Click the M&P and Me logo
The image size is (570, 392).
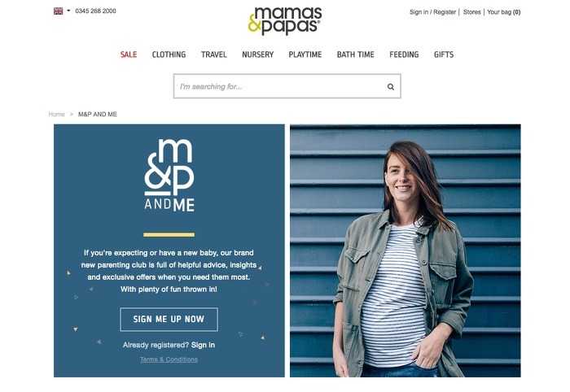(169, 175)
